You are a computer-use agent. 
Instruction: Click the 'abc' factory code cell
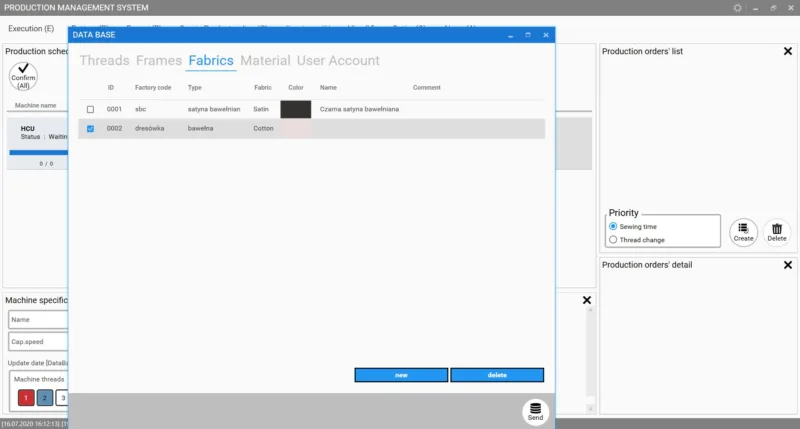[140, 109]
